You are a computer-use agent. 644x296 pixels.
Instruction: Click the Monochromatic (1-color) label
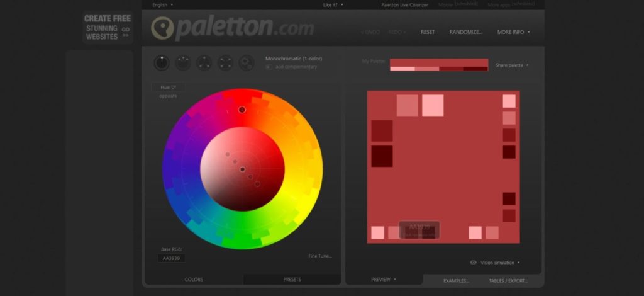[x=294, y=59]
